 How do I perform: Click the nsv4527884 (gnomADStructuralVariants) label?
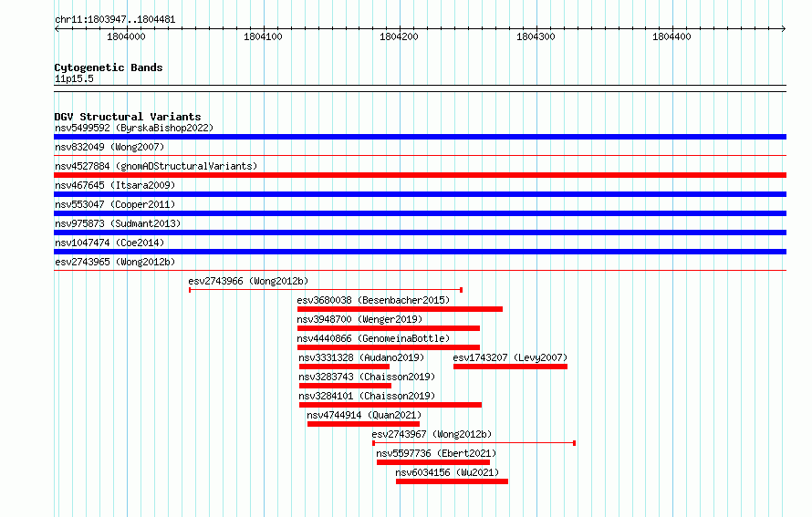click(x=156, y=166)
